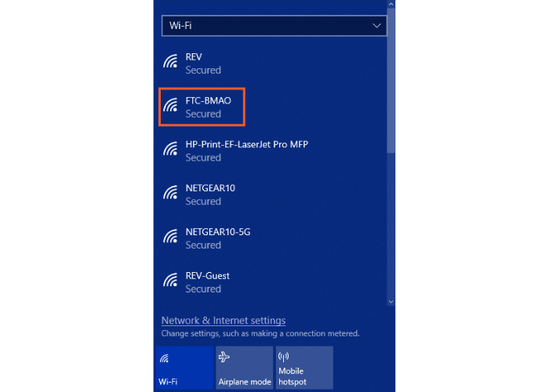
Task: Expand the dropdown chevron next to Wi-Fi
Action: coord(376,26)
